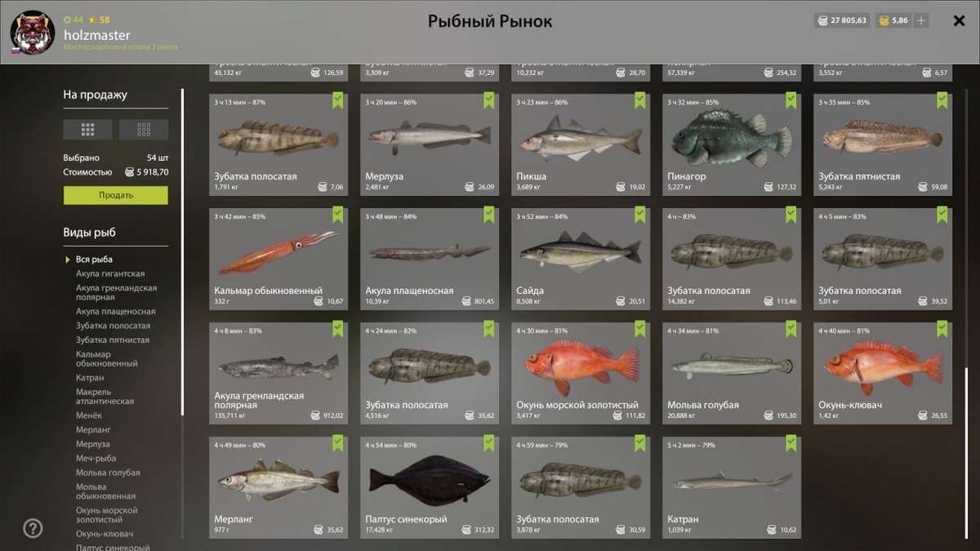The width and height of the screenshot is (980, 551).
Task: Select Вся рыба filter option
Action: click(94, 260)
